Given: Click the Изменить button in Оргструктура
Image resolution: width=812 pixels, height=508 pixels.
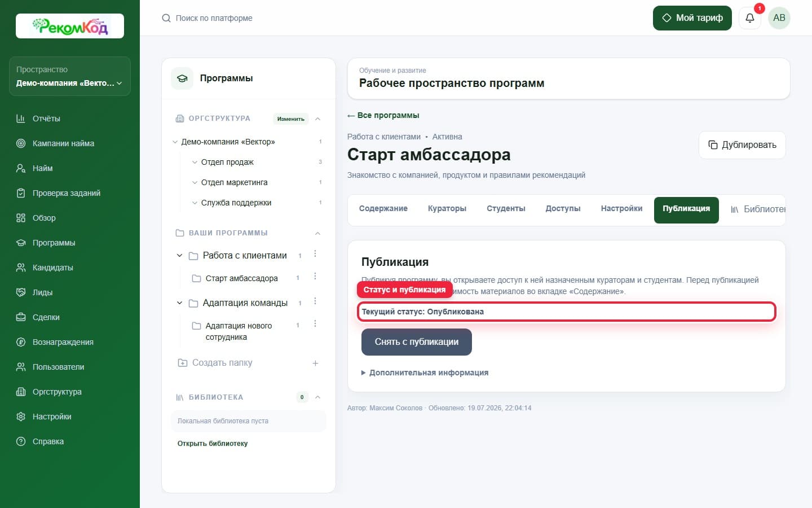Looking at the screenshot, I should tap(291, 119).
